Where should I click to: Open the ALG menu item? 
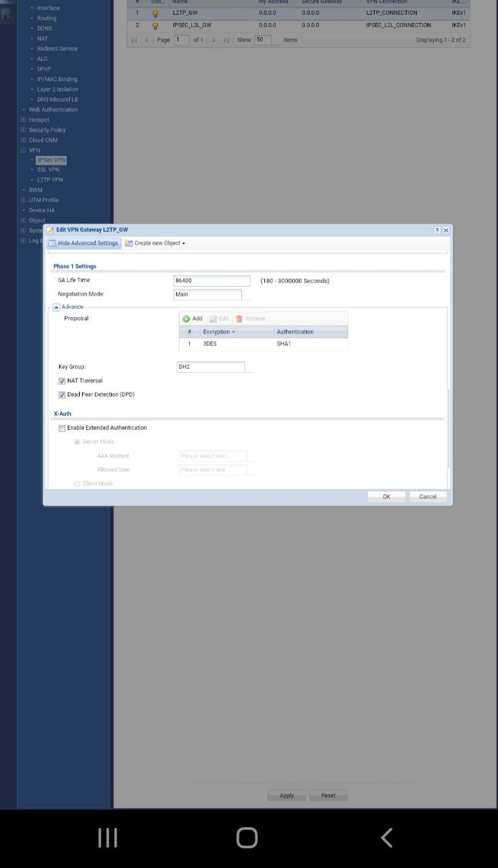[43, 59]
